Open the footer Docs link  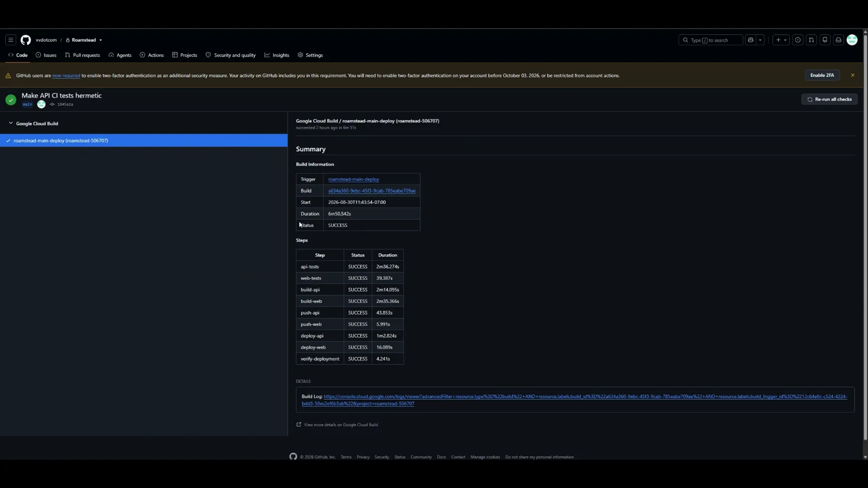tap(442, 457)
